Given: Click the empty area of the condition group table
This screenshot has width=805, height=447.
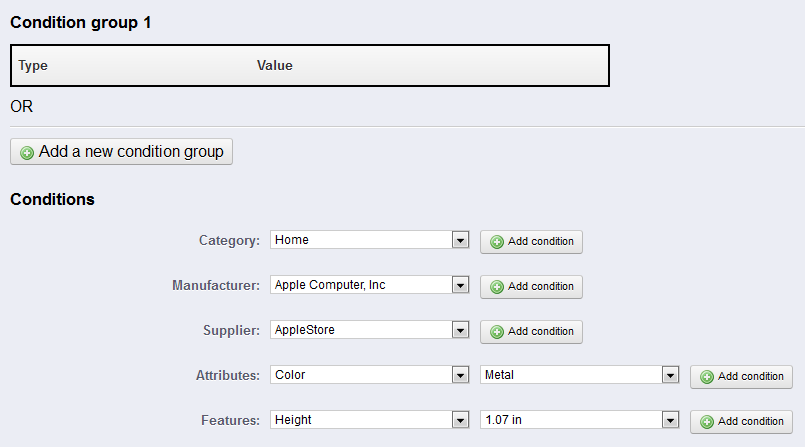Looking at the screenshot, I should tap(450, 66).
